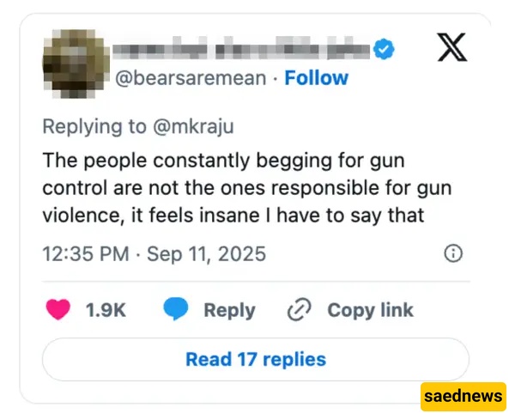Follow the @bearsaremean account
The width and height of the screenshot is (515, 420).
(316, 78)
